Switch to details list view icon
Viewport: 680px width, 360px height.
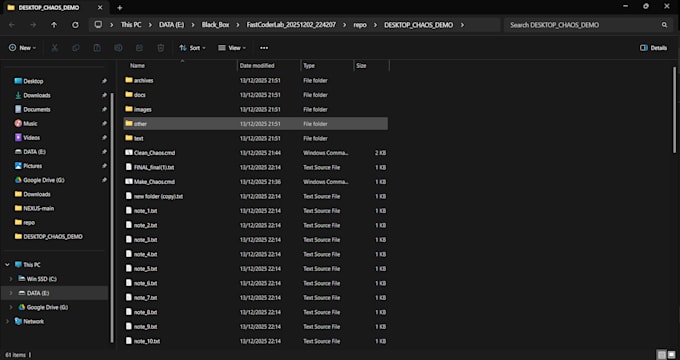(661, 355)
